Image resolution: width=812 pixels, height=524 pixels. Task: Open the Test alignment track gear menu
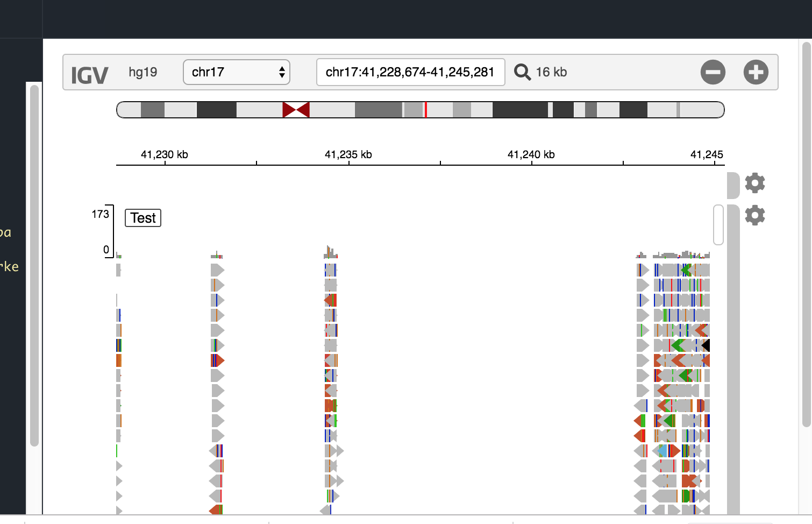pyautogui.click(x=755, y=215)
